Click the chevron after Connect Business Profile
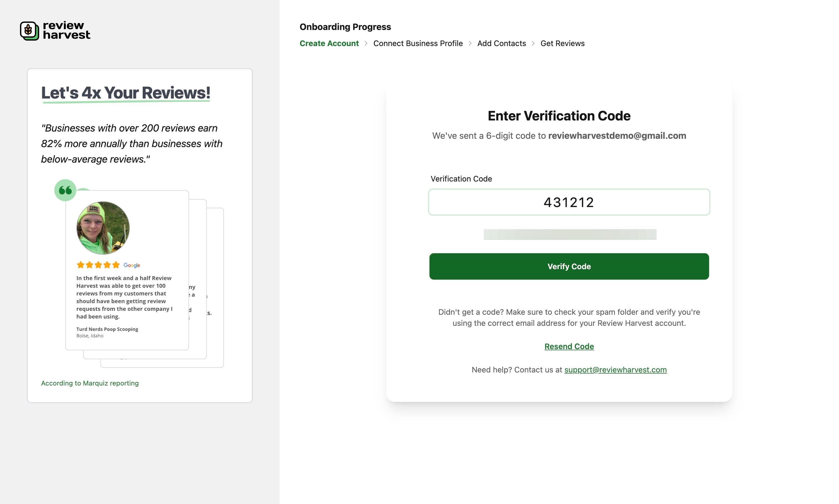 470,44
